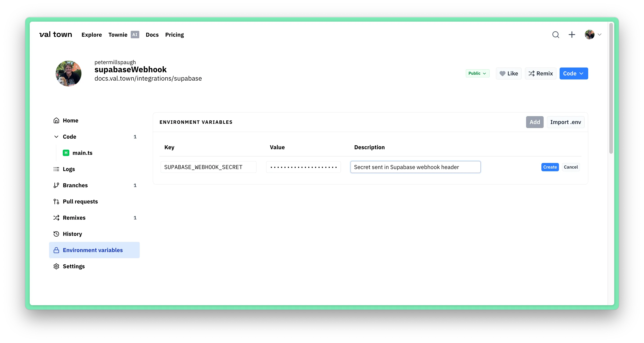
Task: View project History
Action: [72, 234]
